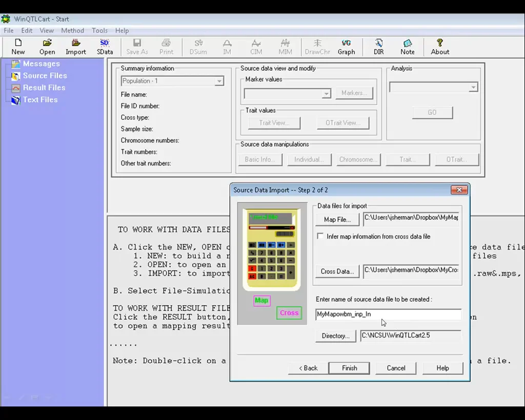The width and height of the screenshot is (525, 420).
Task: Select Messages in the left tree
Action: click(x=42, y=64)
